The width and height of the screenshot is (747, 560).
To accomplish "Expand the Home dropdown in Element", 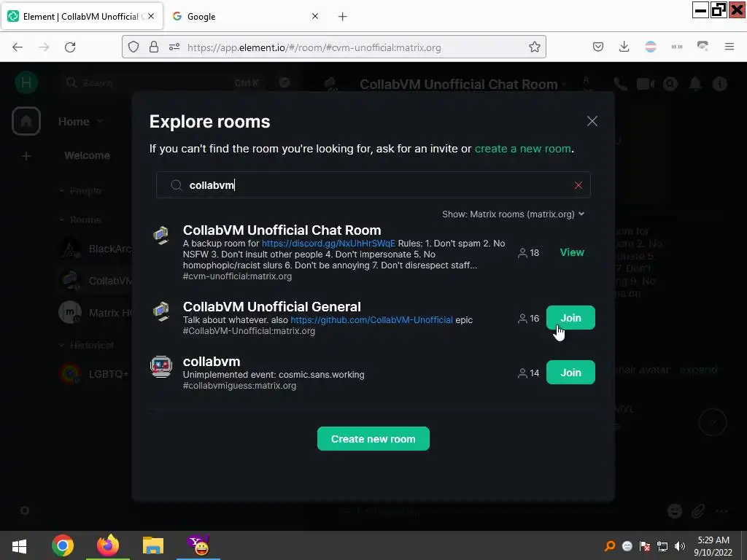I will (80, 122).
